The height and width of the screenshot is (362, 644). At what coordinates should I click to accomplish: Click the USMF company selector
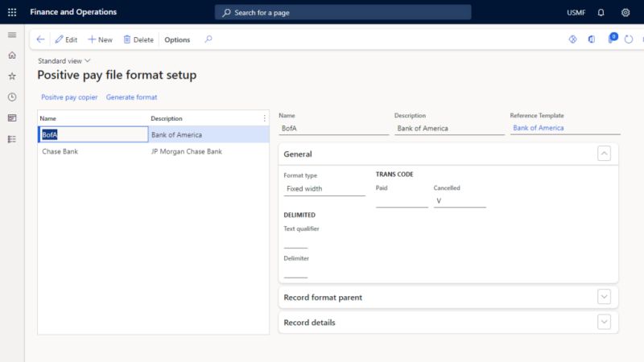(576, 13)
